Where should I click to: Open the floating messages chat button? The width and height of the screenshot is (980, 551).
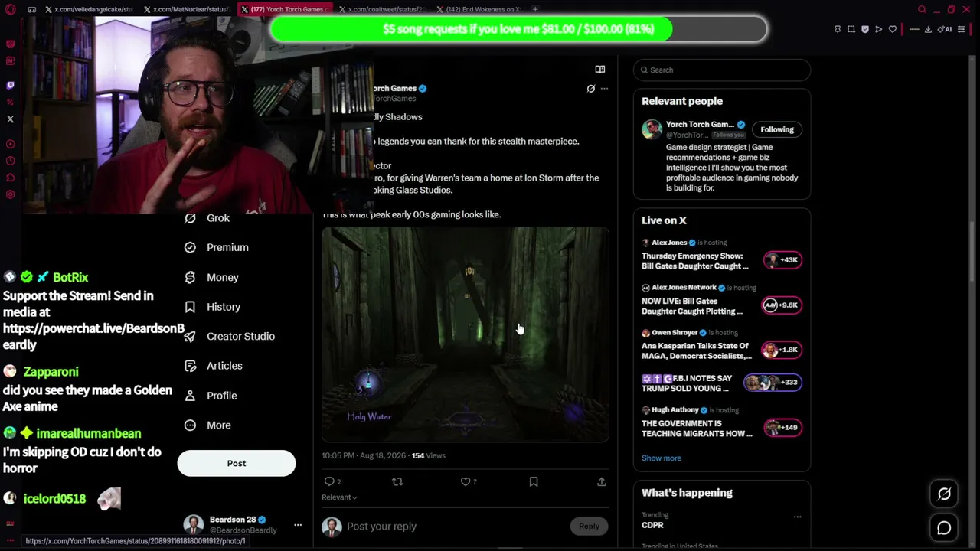click(x=944, y=528)
